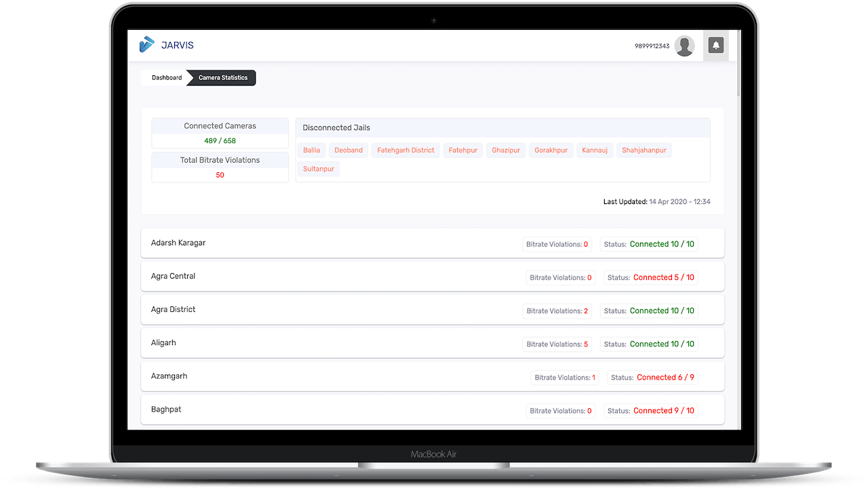Select the Sultanpur jail tag
This screenshot has width=868, height=488.
[x=319, y=169]
